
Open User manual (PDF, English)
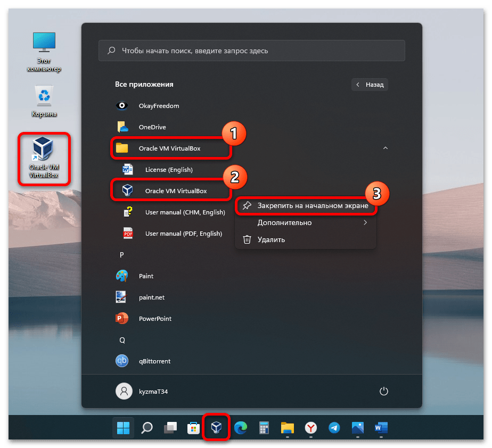[173, 234]
